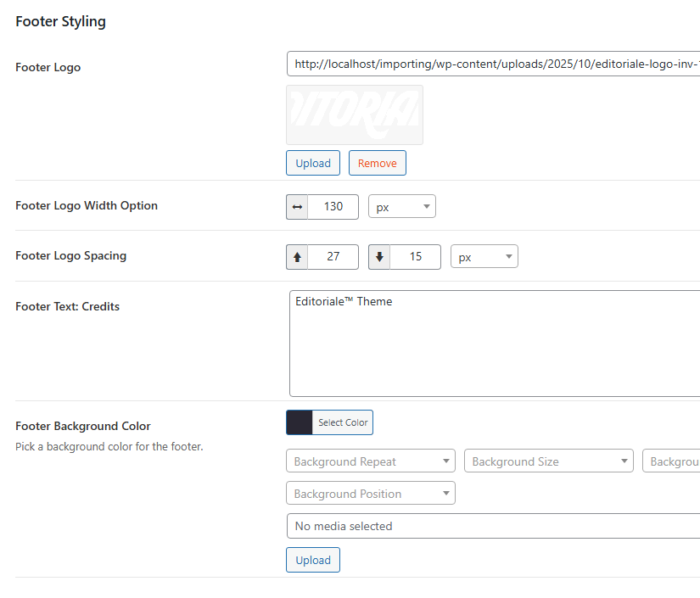Screen dimensions: 700x598
Task: Remove the footer logo image
Action: pos(378,163)
